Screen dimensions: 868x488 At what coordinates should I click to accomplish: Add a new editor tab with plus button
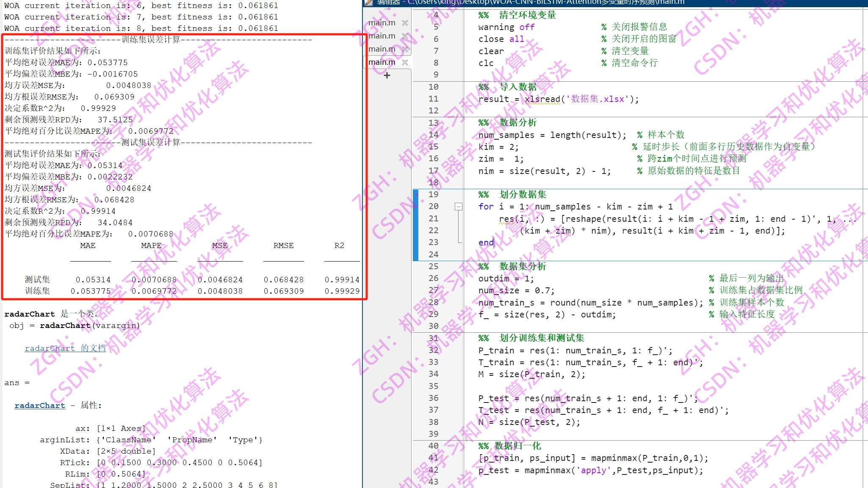point(387,75)
